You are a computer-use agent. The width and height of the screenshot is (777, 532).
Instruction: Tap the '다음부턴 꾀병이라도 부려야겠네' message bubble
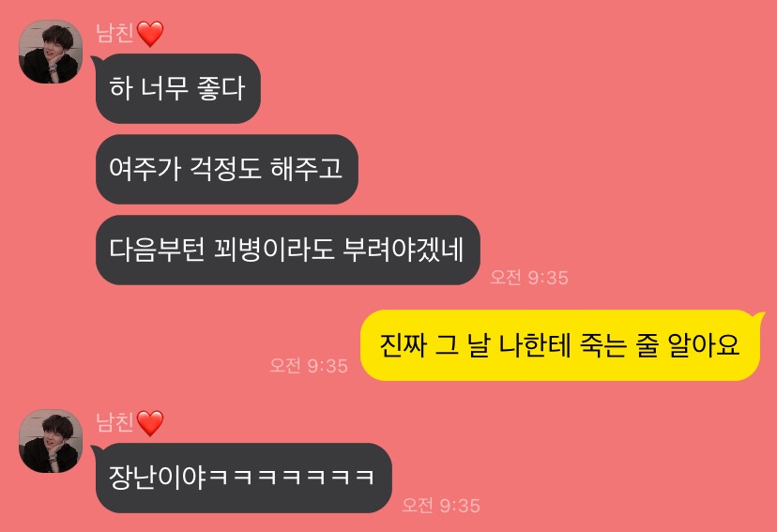(287, 250)
